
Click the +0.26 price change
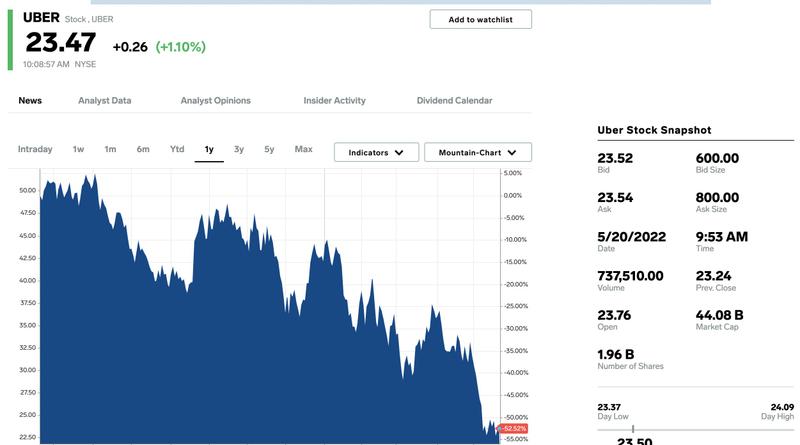(x=130, y=47)
